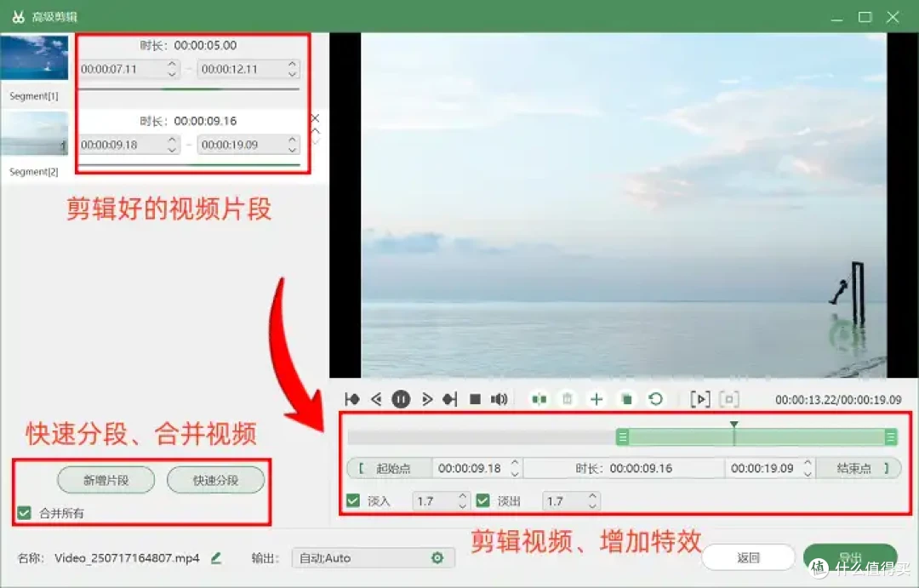
Task: Click the 时长: 00:00:09.16 label under timeline
Action: tap(625, 468)
